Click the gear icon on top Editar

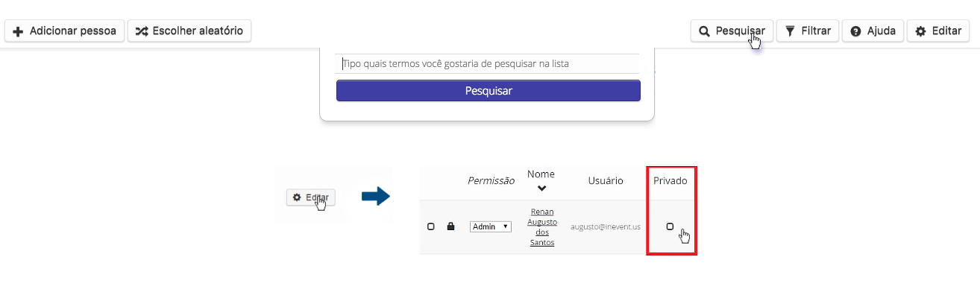point(921,31)
